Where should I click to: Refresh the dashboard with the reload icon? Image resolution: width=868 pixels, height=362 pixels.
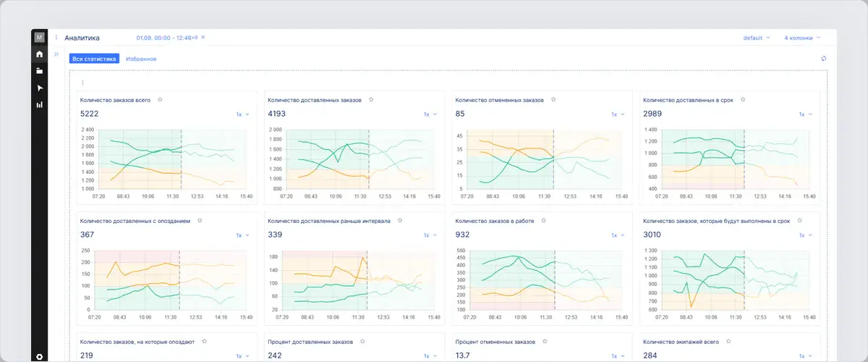(x=823, y=59)
